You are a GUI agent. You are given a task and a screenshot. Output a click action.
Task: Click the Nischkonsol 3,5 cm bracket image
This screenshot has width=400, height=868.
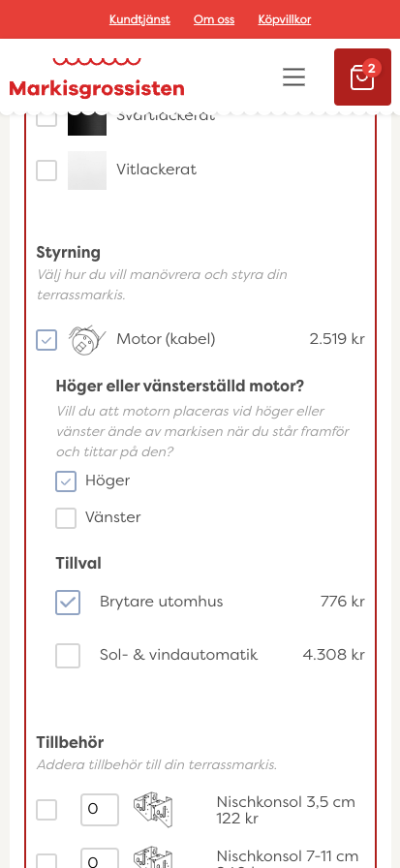pos(153,810)
